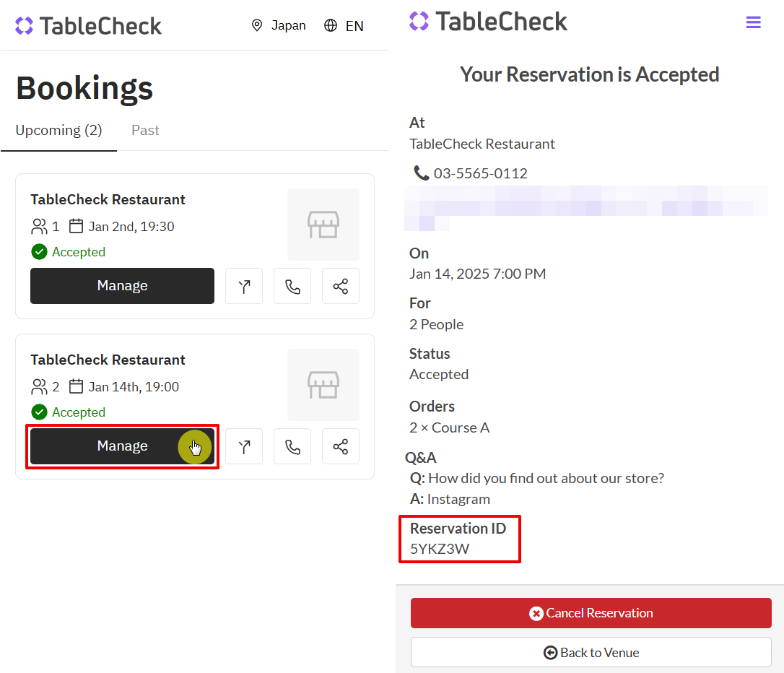This screenshot has height=673, width=784.
Task: Click the phone number 03-5565-0112
Action: point(480,173)
